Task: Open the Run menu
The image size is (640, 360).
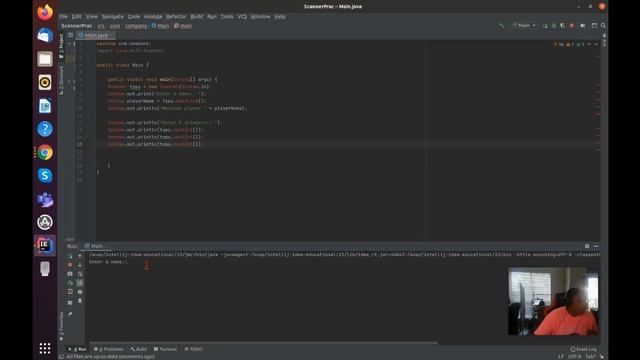Action: [x=212, y=16]
